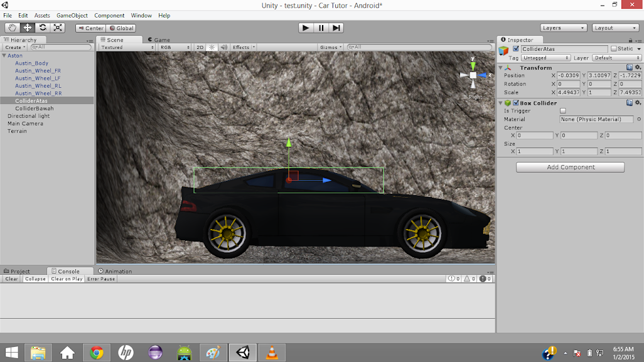The height and width of the screenshot is (362, 644).
Task: Enable the Is Trigger checkbox
Action: point(562,111)
